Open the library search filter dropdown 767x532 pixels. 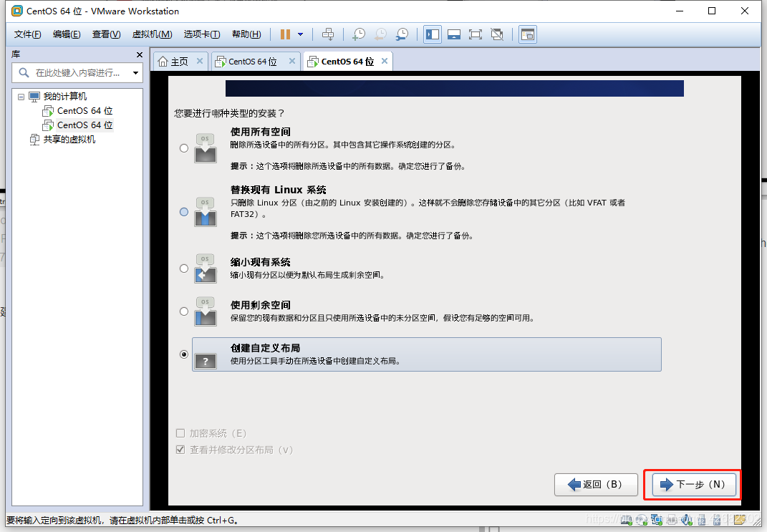135,73
